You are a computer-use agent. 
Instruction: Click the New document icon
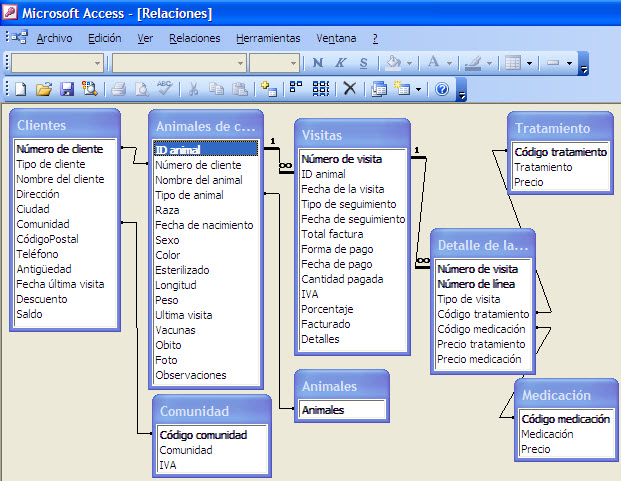[21, 89]
